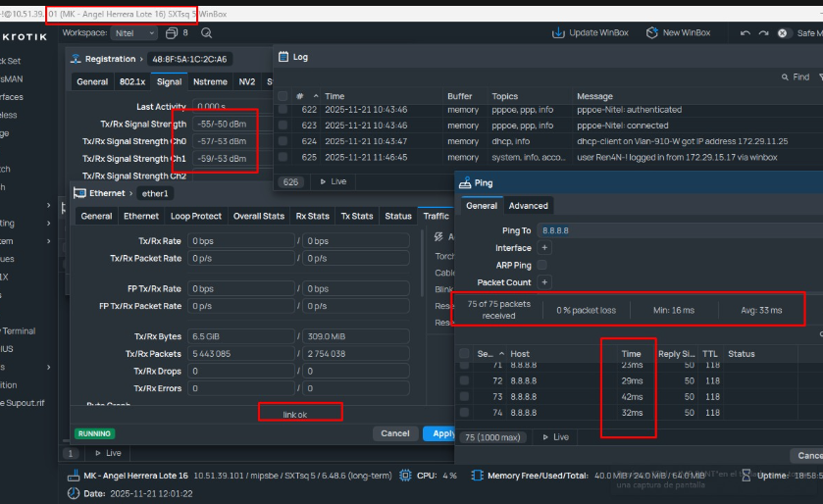This screenshot has height=504, width=823.
Task: Open the Workspace Nitel dropdown
Action: point(134,33)
